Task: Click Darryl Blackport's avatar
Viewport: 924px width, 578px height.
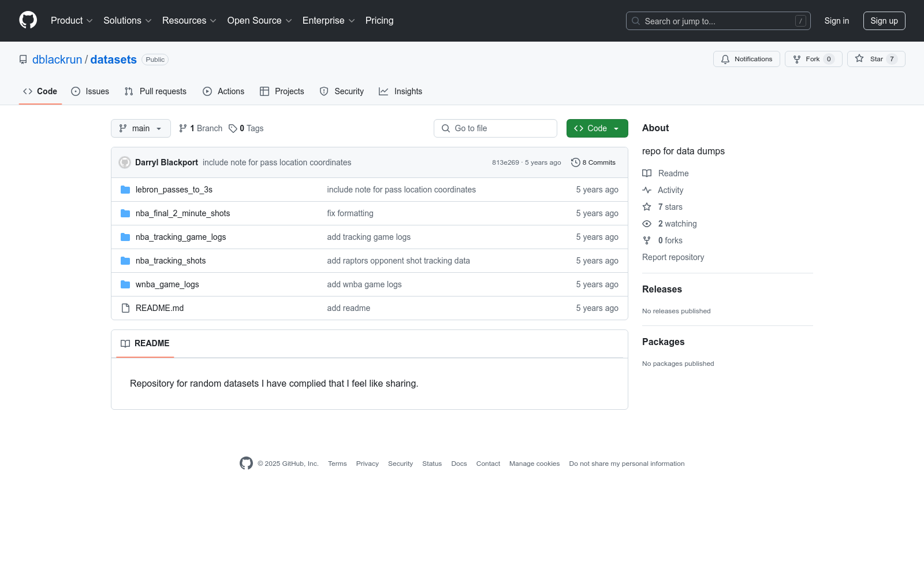Action: click(x=125, y=162)
